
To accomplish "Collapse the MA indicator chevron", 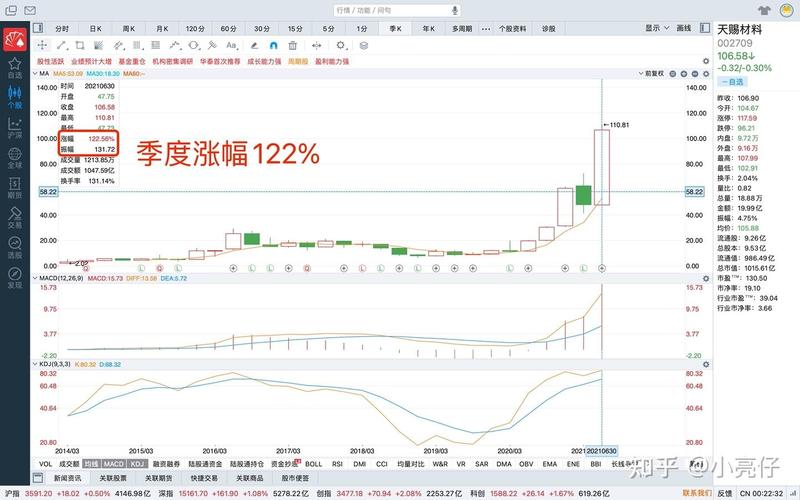I will pyautogui.click(x=35, y=73).
